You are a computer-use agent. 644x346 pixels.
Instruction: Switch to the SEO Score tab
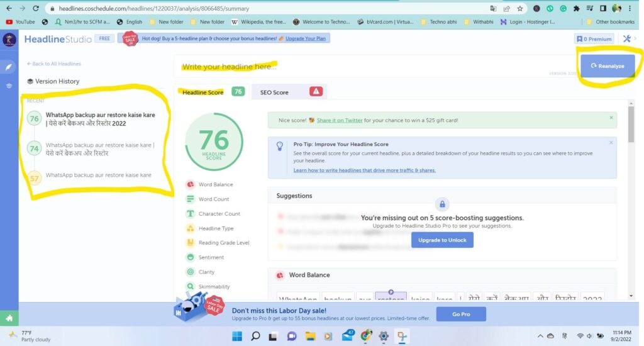(291, 92)
